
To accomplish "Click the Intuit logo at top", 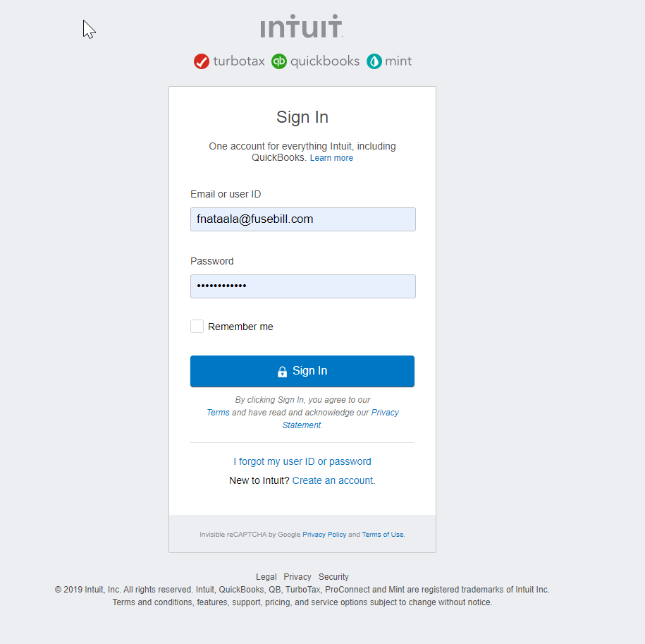I will point(302,26).
